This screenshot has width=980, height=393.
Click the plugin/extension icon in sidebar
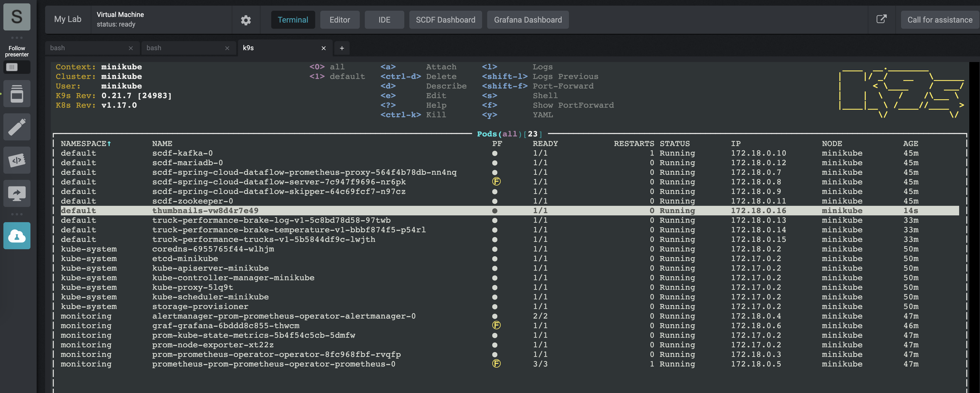[17, 159]
